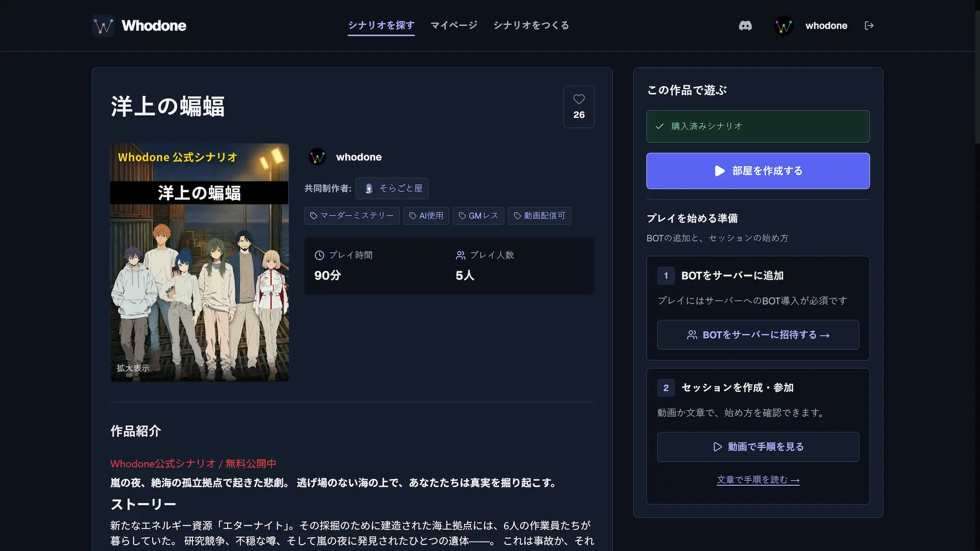Click the whodone author avatar
Image resolution: width=980 pixels, height=551 pixels.
pos(317,157)
